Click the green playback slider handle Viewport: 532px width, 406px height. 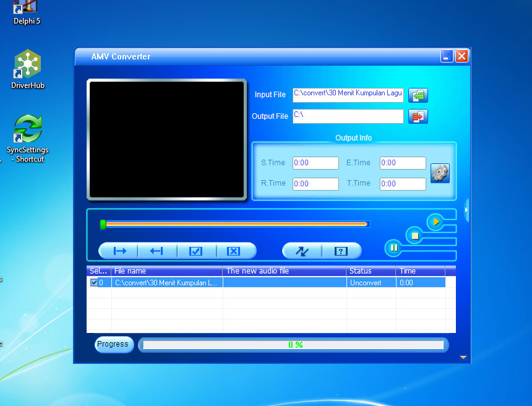pyautogui.click(x=103, y=225)
